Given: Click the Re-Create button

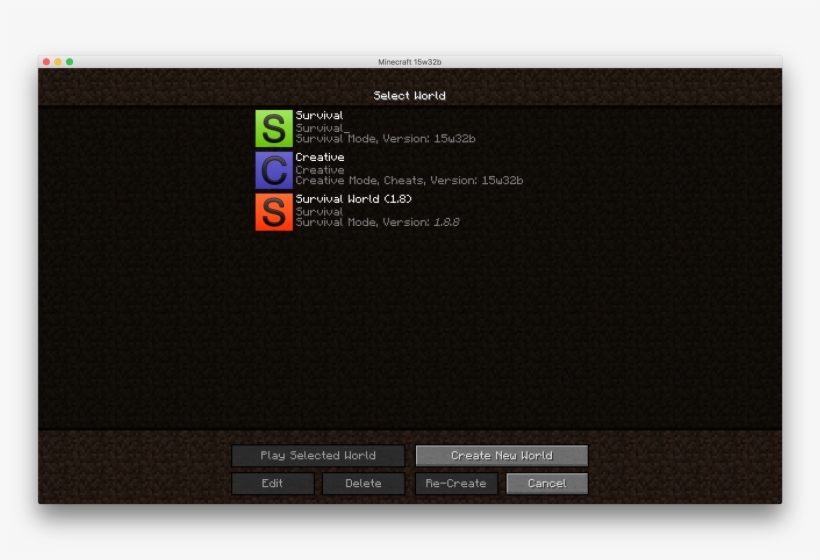Looking at the screenshot, I should (456, 484).
